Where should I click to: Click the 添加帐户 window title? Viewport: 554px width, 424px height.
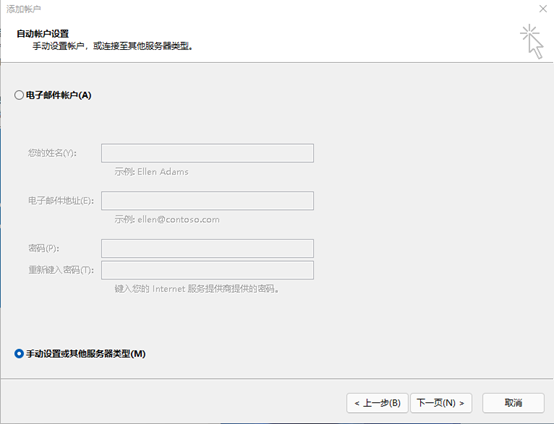[23, 9]
